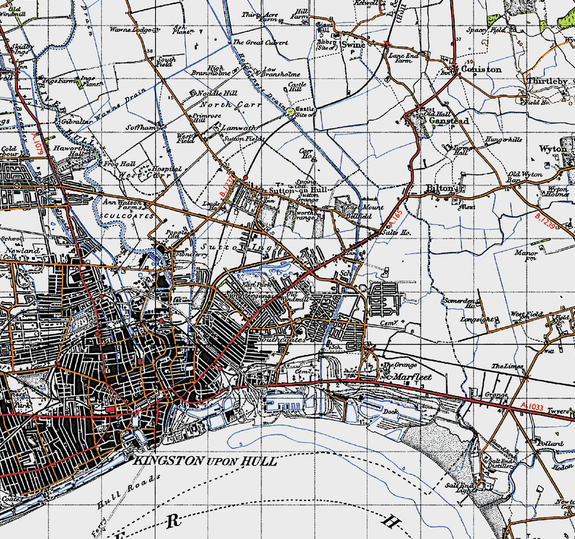
Task: Click the KINGSTON UPON HULL city label
Action: click(204, 461)
